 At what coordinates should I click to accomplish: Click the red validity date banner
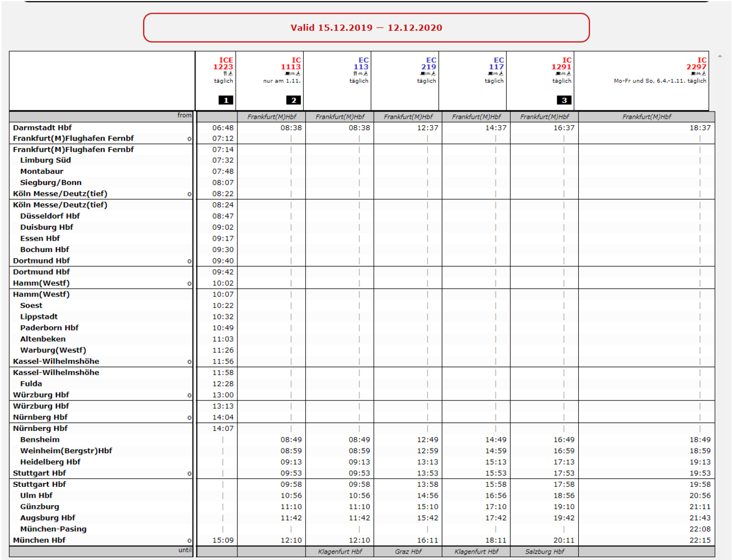366,27
